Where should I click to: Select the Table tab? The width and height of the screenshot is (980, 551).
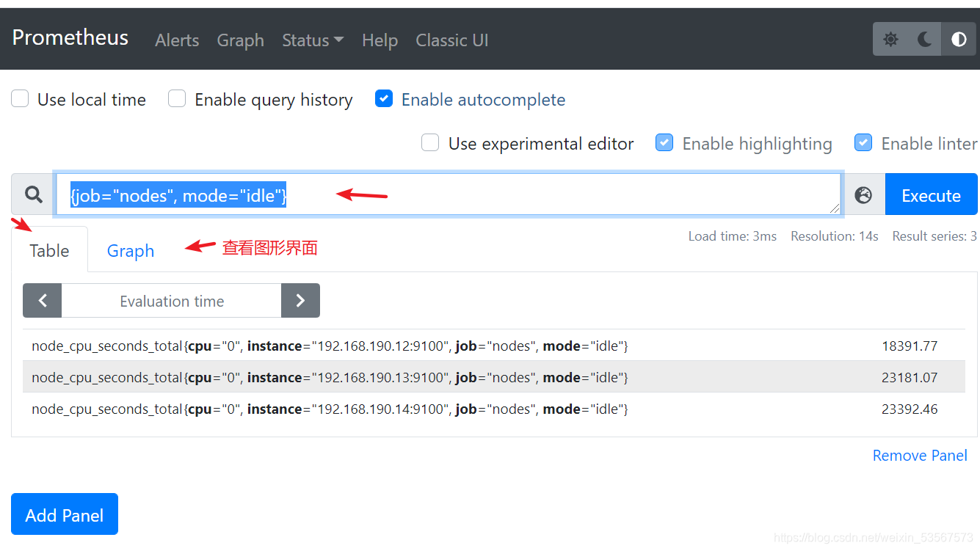click(x=49, y=250)
